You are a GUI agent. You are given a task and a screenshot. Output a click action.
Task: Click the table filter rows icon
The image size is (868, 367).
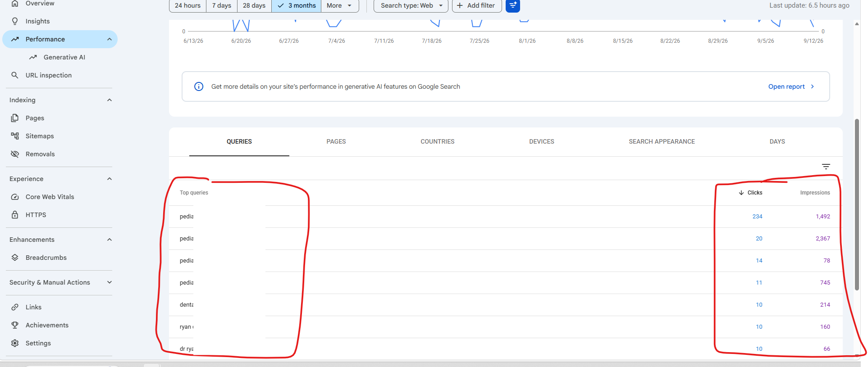[x=826, y=167]
